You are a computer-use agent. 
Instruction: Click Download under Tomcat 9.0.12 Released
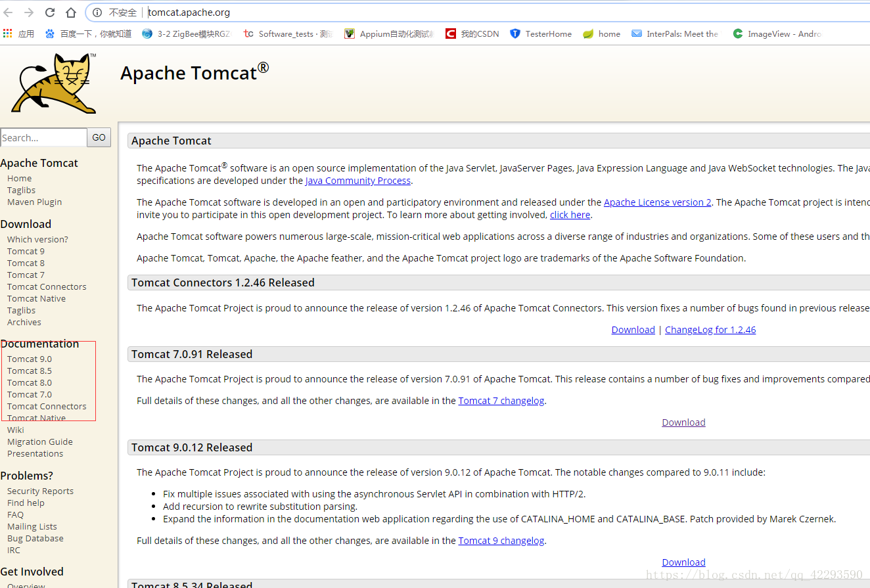(683, 562)
